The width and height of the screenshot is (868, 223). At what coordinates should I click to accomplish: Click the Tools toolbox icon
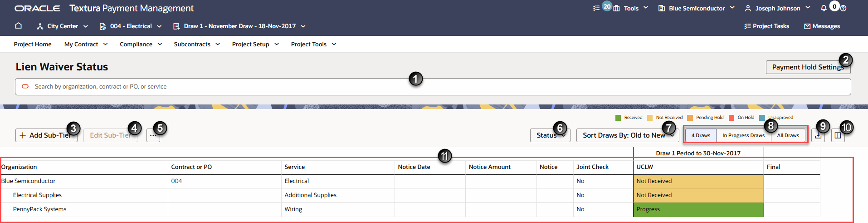(616, 8)
